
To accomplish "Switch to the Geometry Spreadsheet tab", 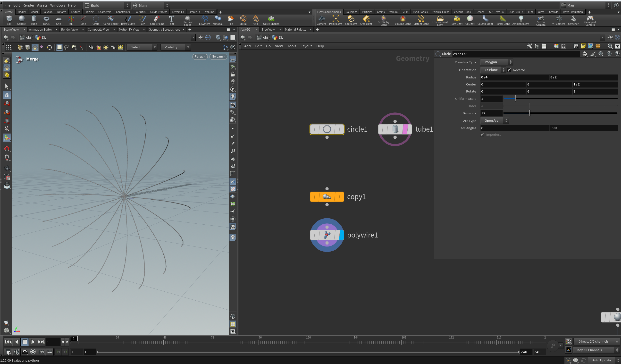I will tap(164, 30).
